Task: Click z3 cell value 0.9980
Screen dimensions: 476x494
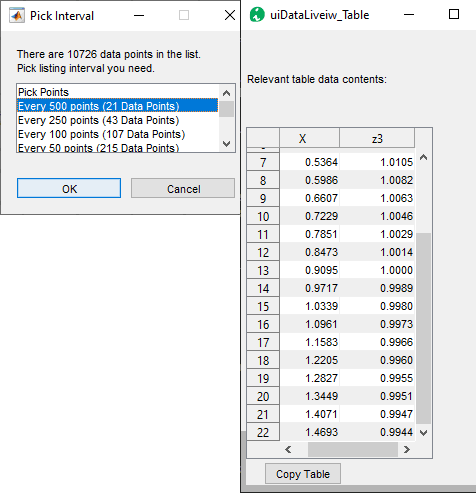Action: click(x=377, y=306)
